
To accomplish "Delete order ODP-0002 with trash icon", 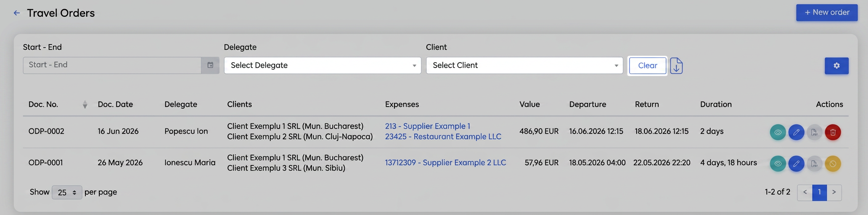I will coord(833,132).
